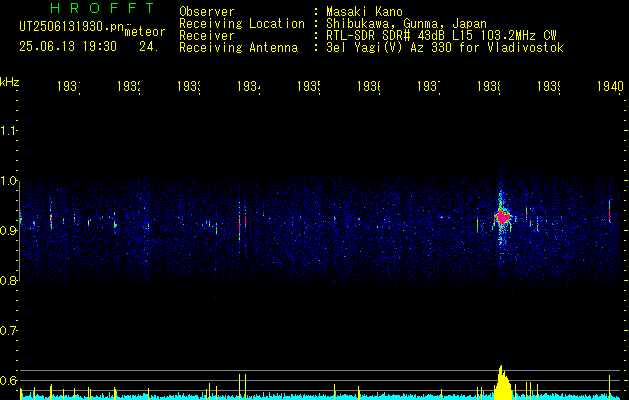Click the 1.1 frequency axis label
This screenshot has width=629, height=400.
(x=9, y=130)
